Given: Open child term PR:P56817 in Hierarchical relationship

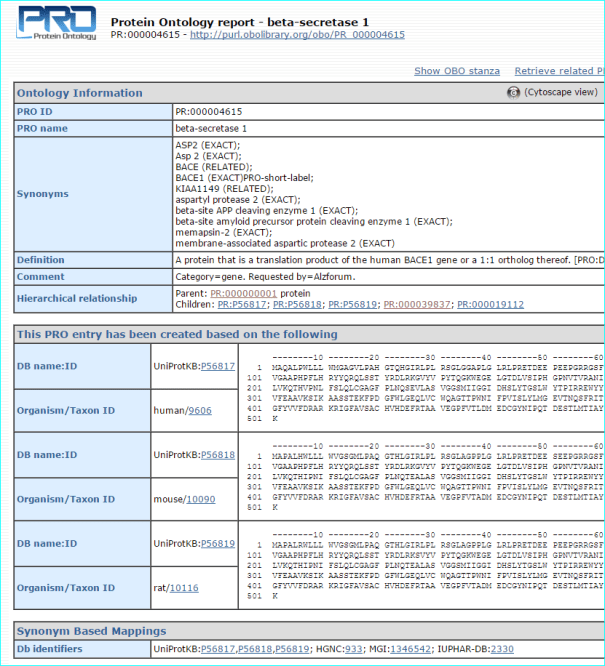Looking at the screenshot, I should click(x=244, y=304).
